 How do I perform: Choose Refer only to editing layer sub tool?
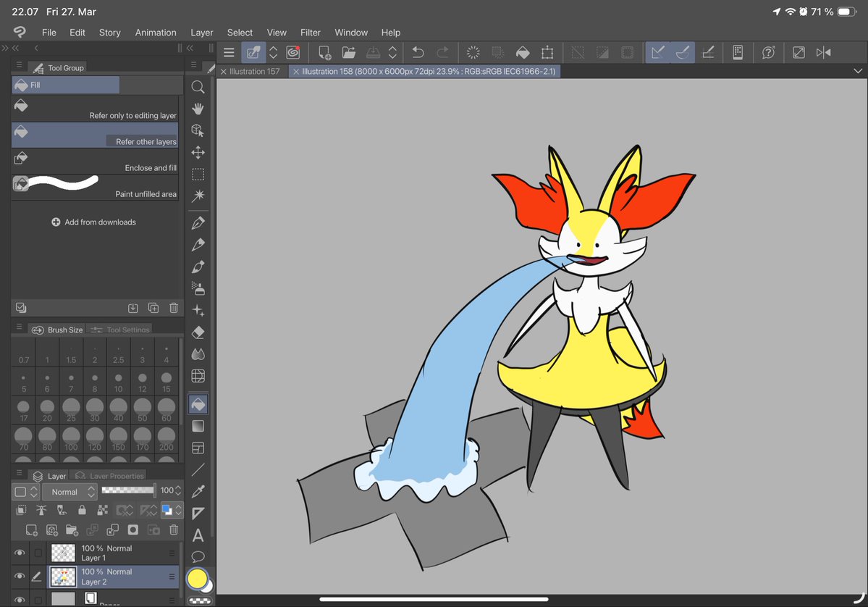point(96,109)
